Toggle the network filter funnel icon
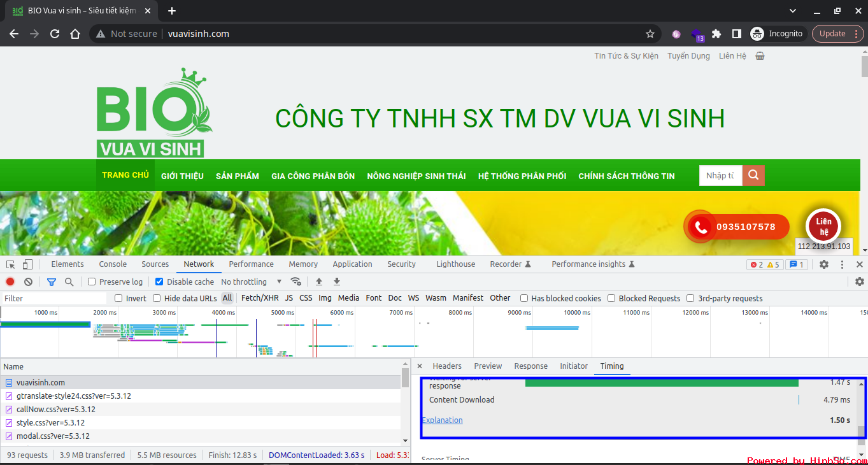Image resolution: width=868 pixels, height=465 pixels. [52, 282]
